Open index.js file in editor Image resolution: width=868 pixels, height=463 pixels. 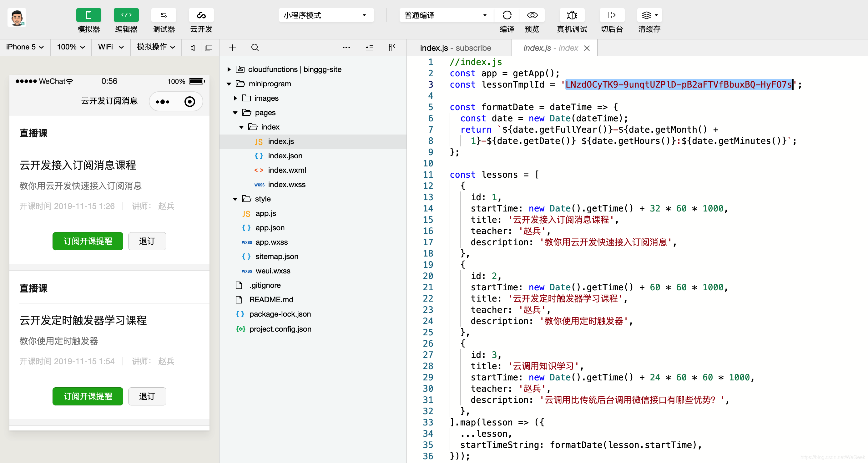click(281, 141)
